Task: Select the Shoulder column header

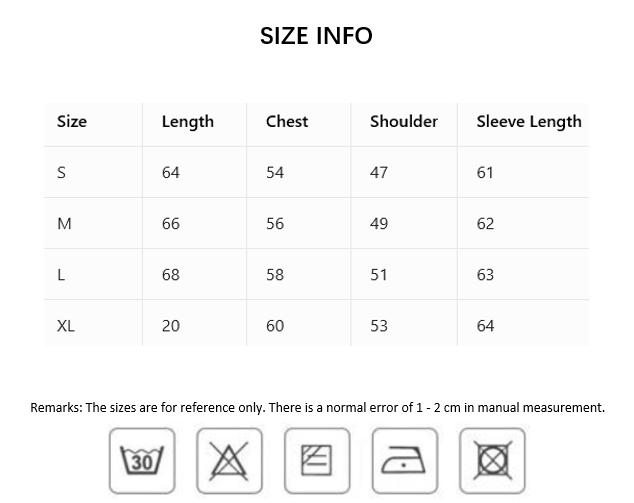Action: pyautogui.click(x=404, y=121)
